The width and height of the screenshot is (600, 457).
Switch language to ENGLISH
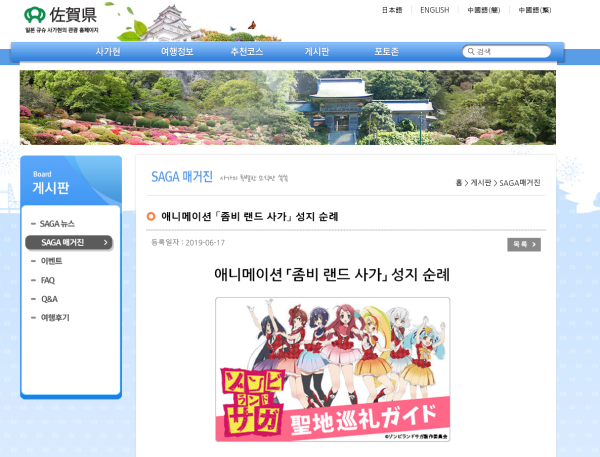click(x=435, y=10)
